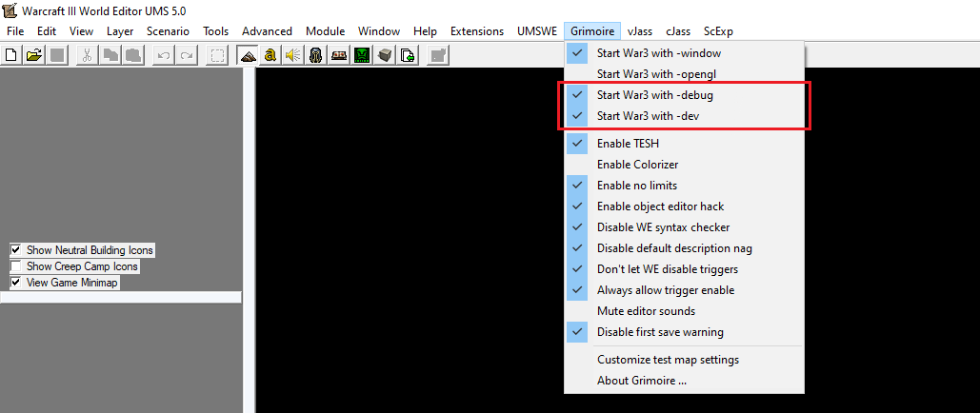Toggle Start War3 with -opengl
The width and height of the screenshot is (980, 413).
click(684, 73)
